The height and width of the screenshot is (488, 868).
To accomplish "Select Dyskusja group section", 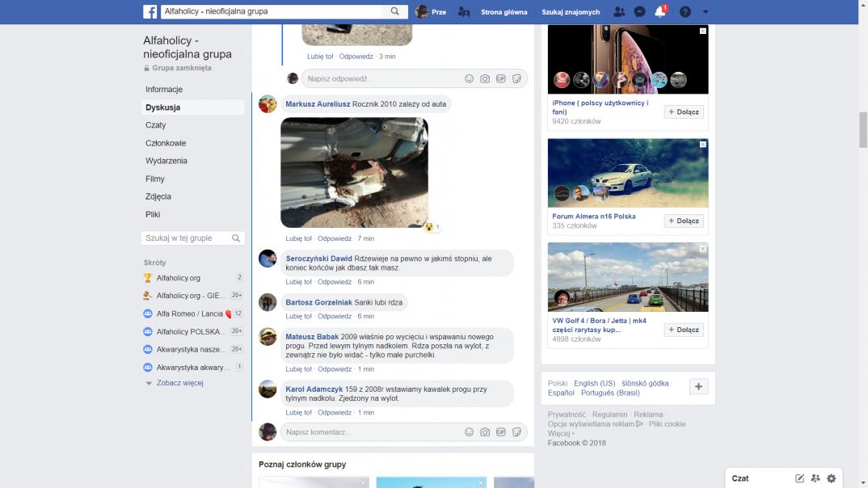I will 192,107.
